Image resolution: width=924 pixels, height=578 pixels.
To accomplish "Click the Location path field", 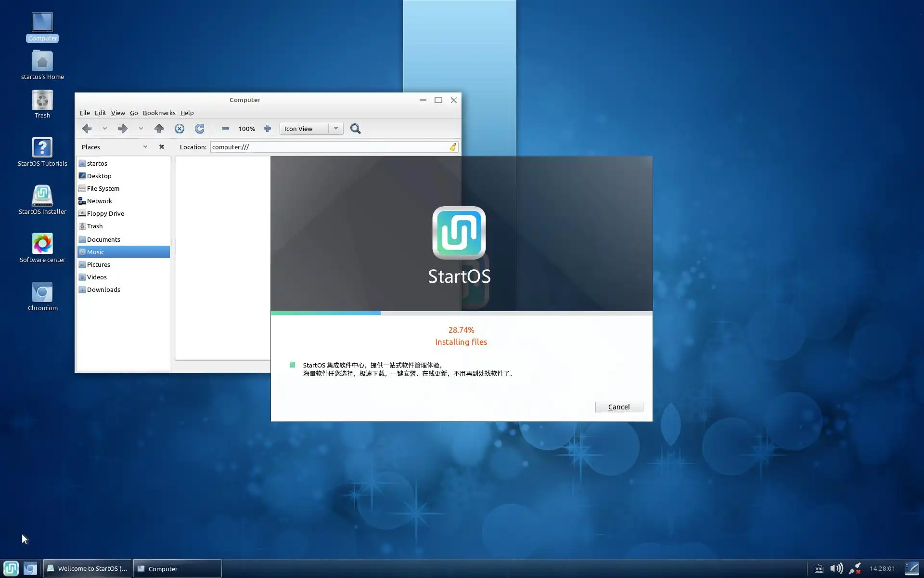I will 327,147.
